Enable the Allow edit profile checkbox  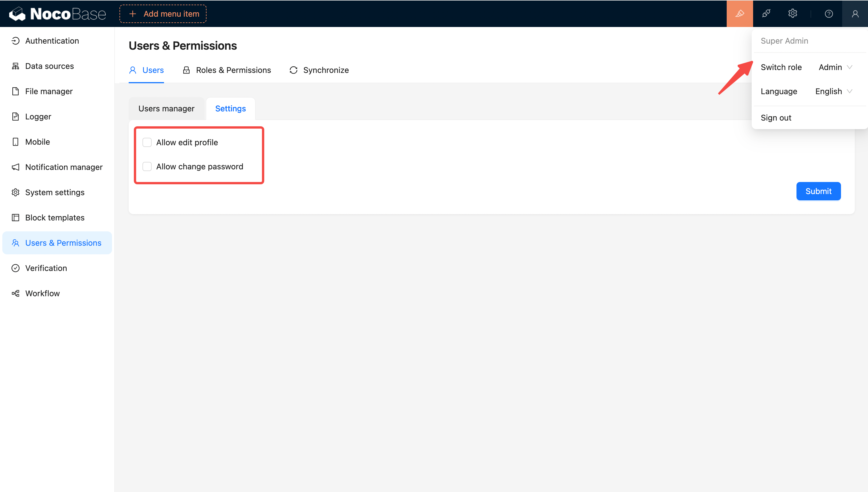pos(147,142)
